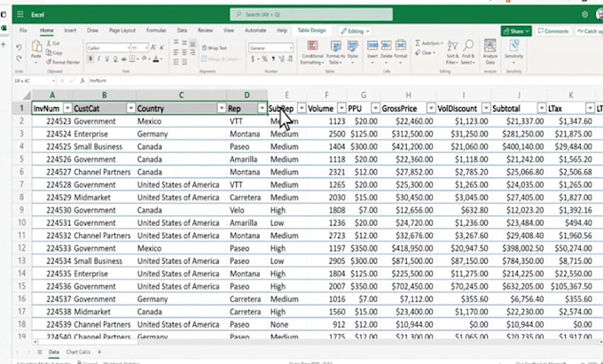Viewport: 603px width, 364px height.
Task: Cut the selected cells
Action: (x=52, y=43)
